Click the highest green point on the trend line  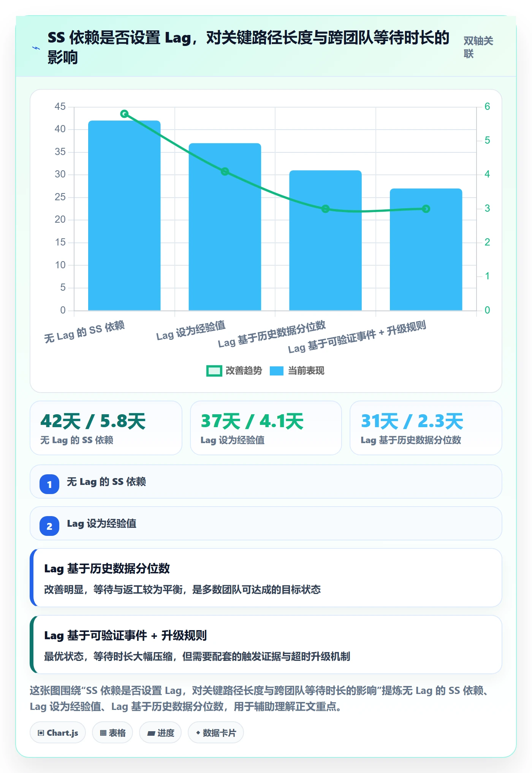(124, 114)
